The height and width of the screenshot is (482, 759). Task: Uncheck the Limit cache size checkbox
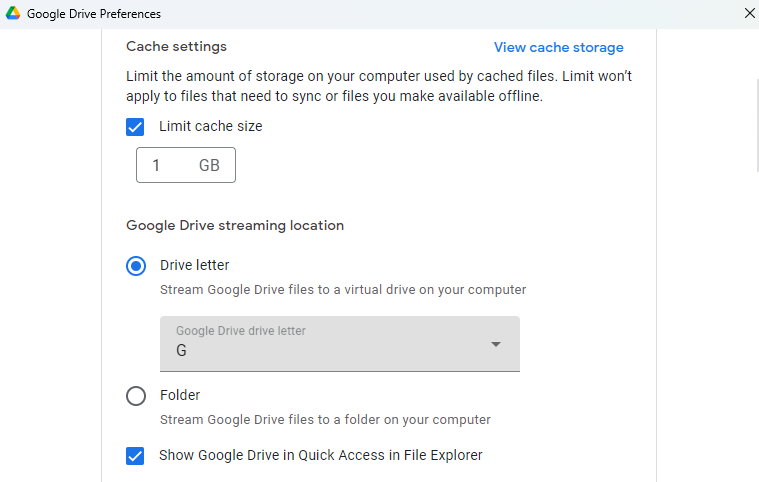[136, 127]
